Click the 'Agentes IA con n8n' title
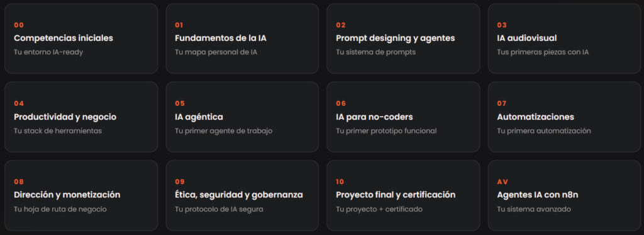 click(x=538, y=195)
